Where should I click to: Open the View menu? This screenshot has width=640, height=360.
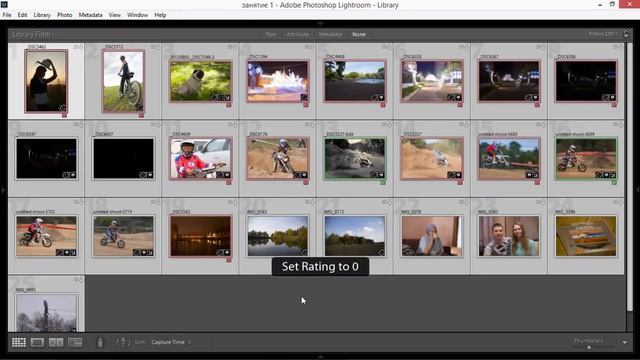pyautogui.click(x=115, y=15)
